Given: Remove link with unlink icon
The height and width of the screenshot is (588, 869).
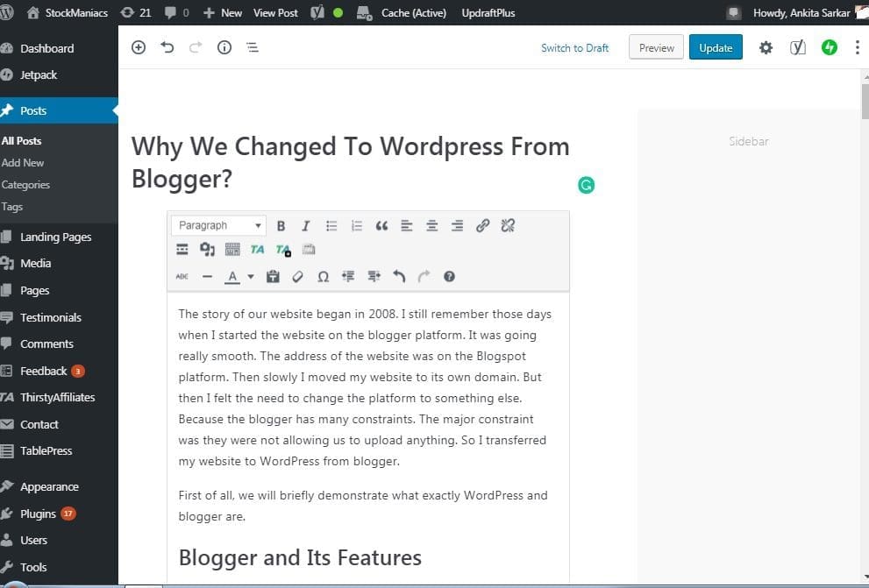Looking at the screenshot, I should coord(508,226).
